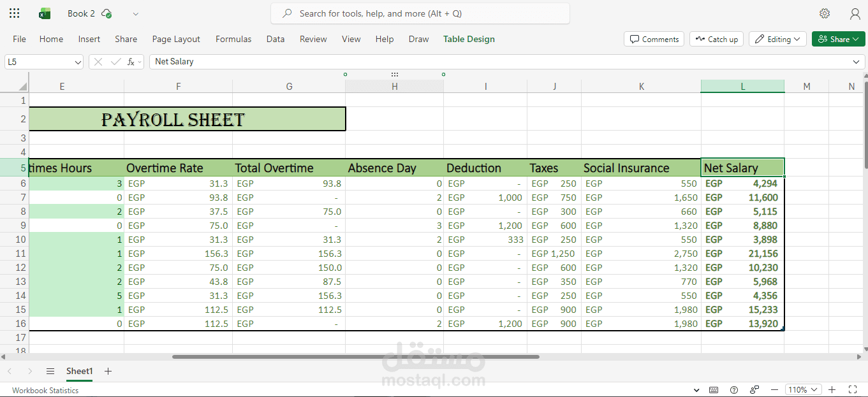Navigate to previous sheet arrow
Image resolution: width=868 pixels, height=397 pixels.
pyautogui.click(x=10, y=371)
